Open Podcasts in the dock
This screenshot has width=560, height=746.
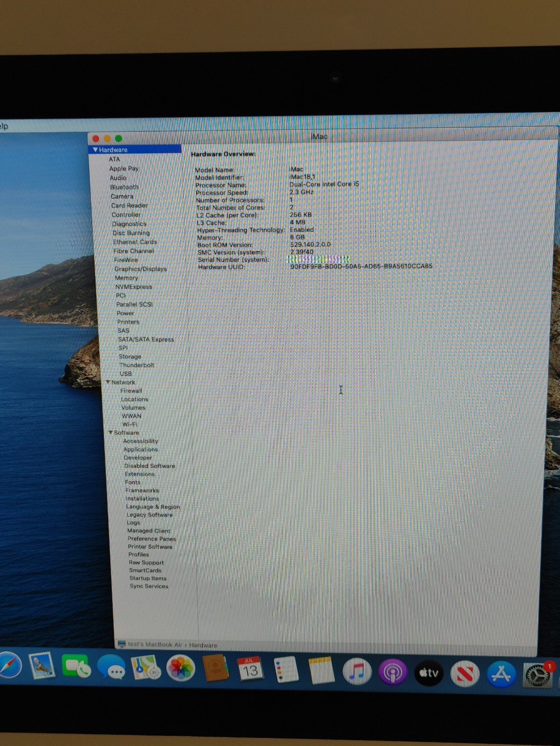tap(392, 672)
